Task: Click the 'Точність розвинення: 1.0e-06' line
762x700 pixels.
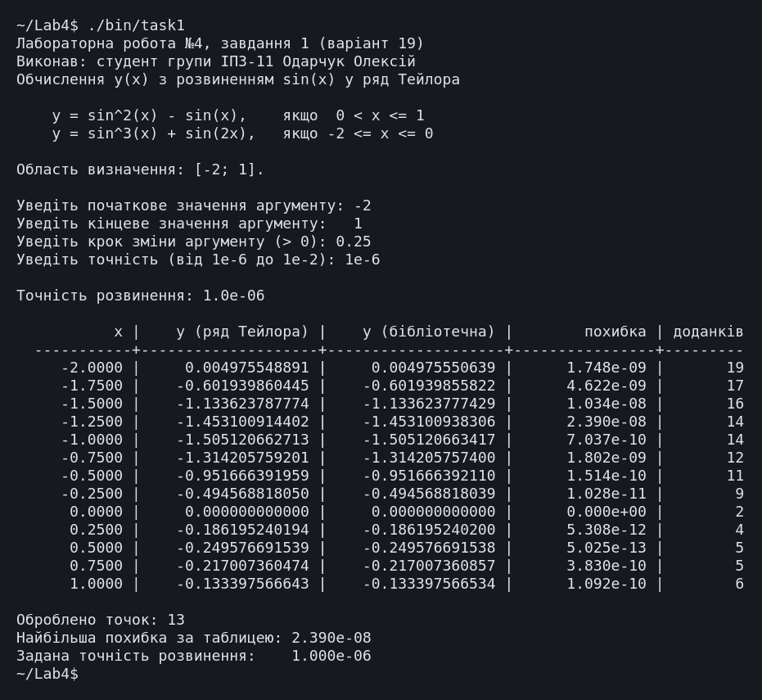Action: 141,296
